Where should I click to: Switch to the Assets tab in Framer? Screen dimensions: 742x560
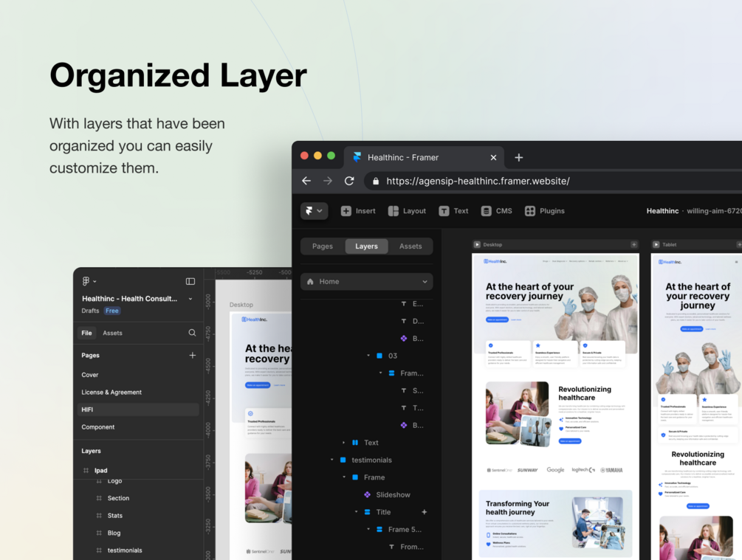(410, 246)
